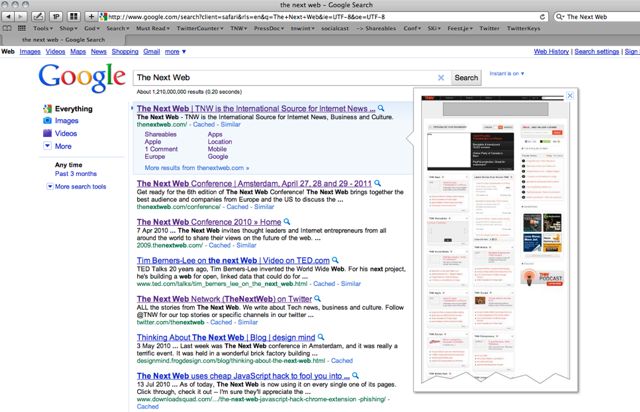Preview magnifier beside TNW International Source result
The image size is (640, 412).
pos(381,108)
